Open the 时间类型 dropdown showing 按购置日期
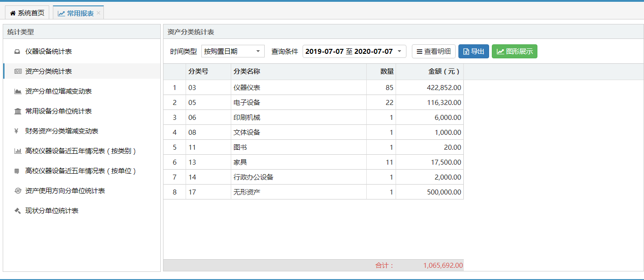644x280 pixels. (x=233, y=52)
